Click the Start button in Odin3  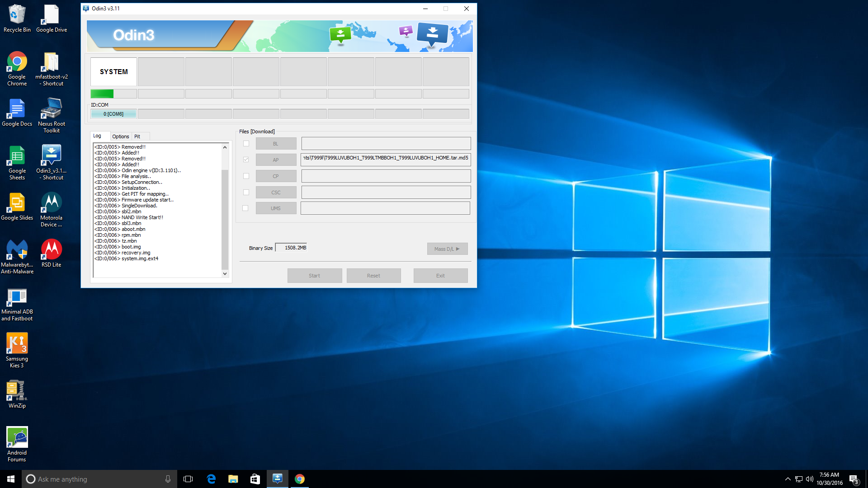tap(315, 276)
